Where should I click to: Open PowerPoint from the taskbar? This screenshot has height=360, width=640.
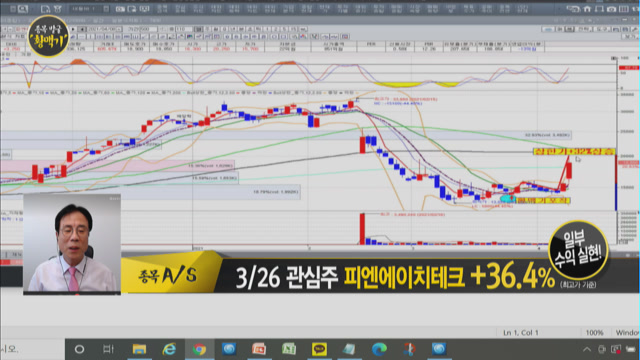tap(259, 349)
